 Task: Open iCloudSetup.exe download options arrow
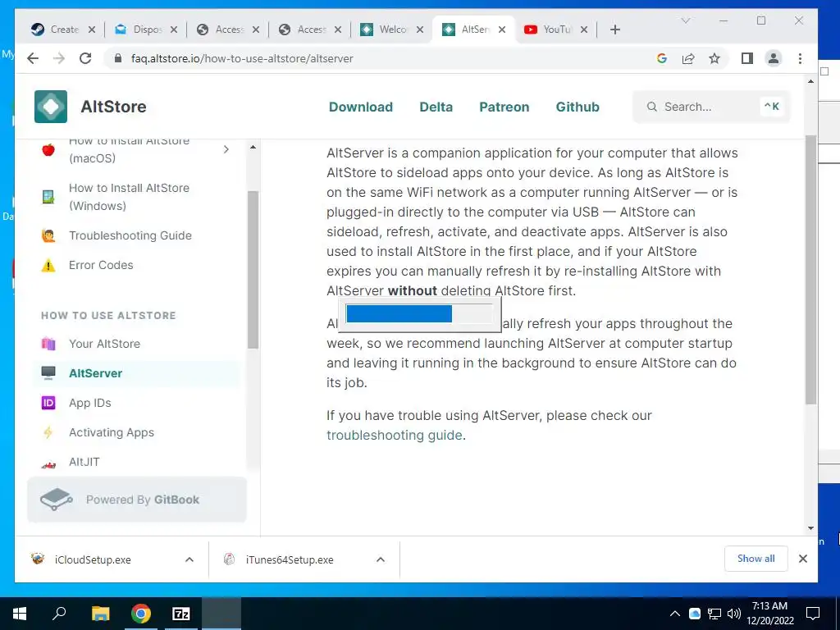tap(189, 559)
